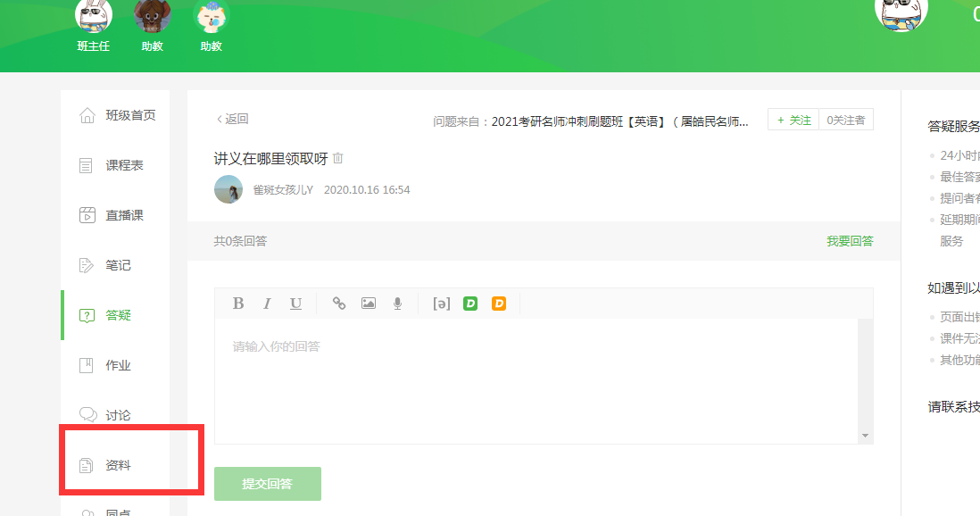Screen dimensions: 980x516
Task: Toggle bold formatting in answer editor
Action: pos(238,304)
